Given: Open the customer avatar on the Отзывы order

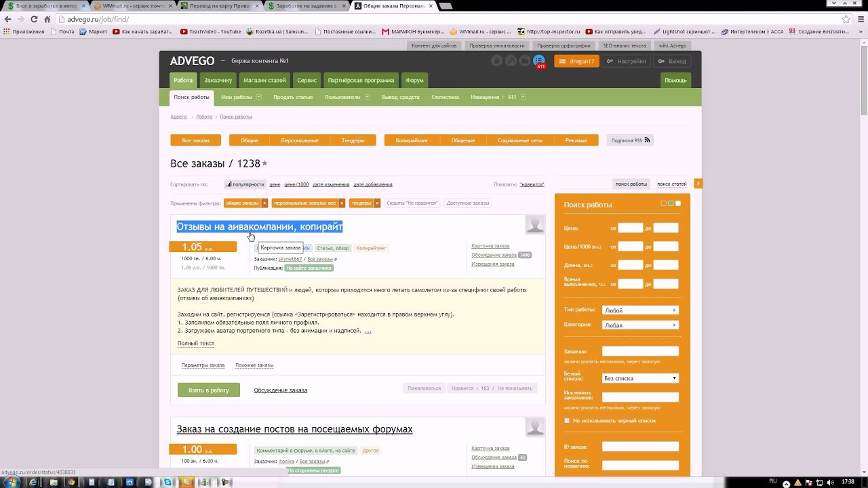Looking at the screenshot, I should click(535, 225).
